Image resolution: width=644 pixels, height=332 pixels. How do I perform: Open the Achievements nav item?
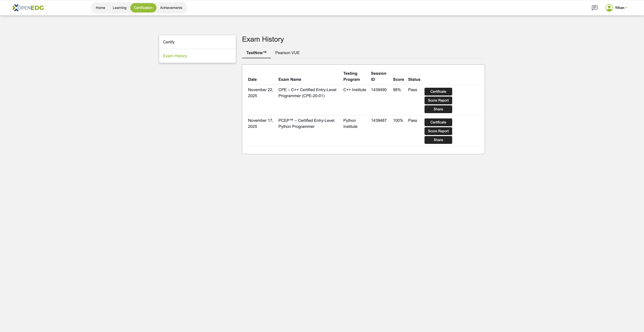point(171,8)
